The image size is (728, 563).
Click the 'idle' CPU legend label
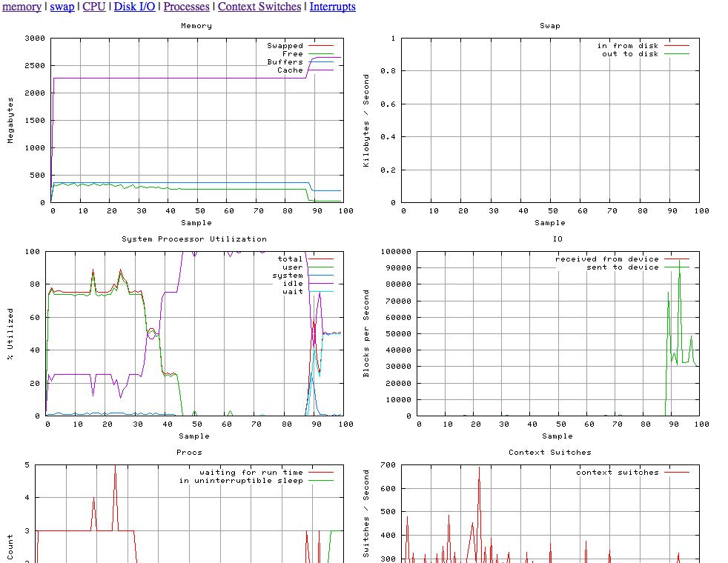293,284
